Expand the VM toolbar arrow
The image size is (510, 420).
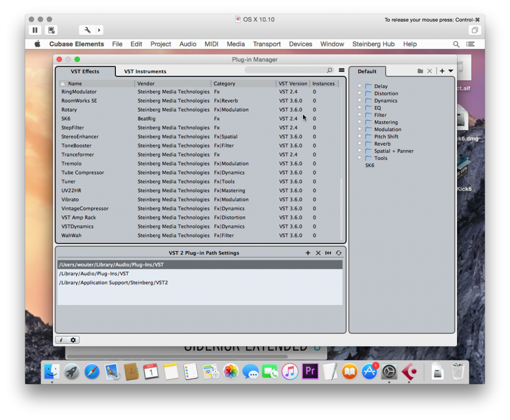point(99,30)
